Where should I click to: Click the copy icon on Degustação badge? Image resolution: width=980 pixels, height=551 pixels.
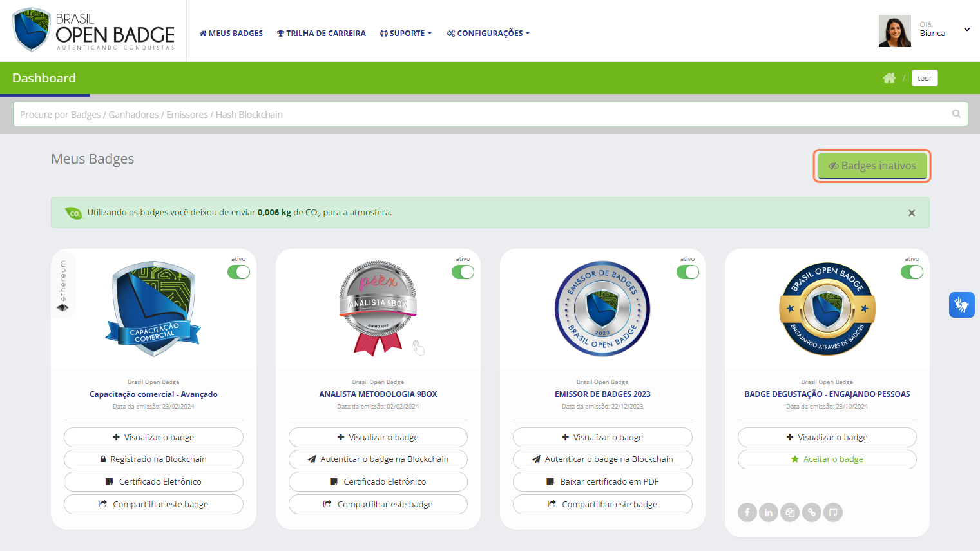(790, 512)
